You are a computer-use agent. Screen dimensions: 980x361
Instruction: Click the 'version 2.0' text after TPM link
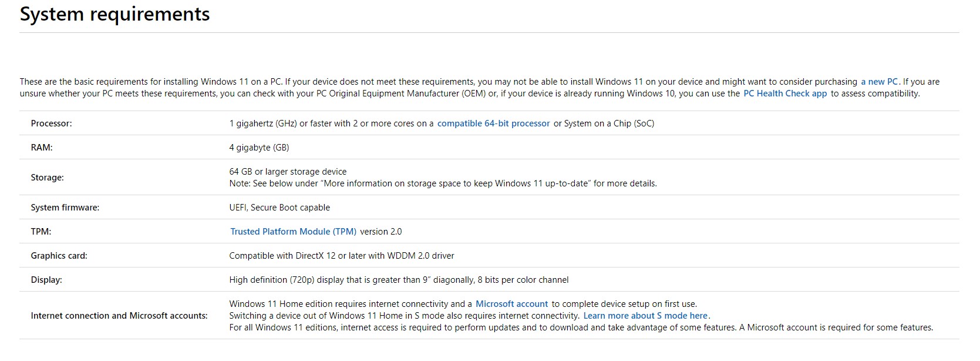pos(381,232)
